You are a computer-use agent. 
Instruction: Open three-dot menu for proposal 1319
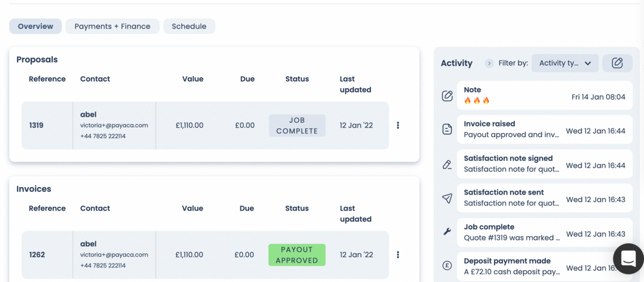click(398, 125)
